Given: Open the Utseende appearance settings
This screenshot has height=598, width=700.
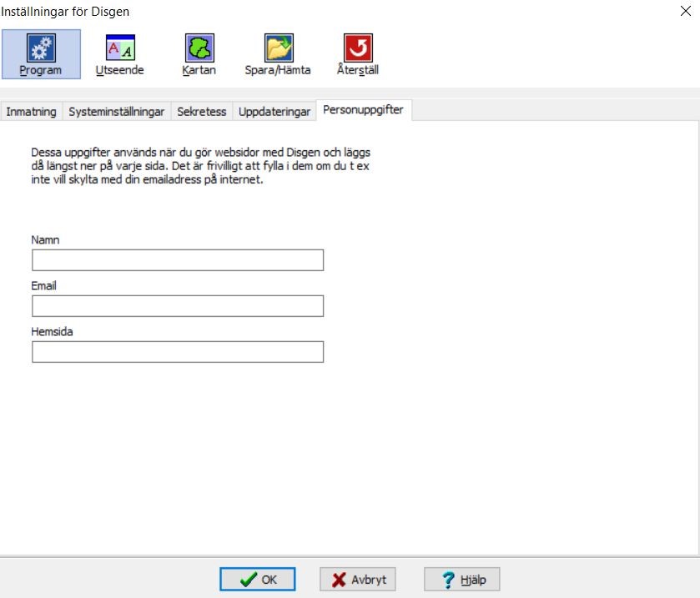Looking at the screenshot, I should coord(119,54).
